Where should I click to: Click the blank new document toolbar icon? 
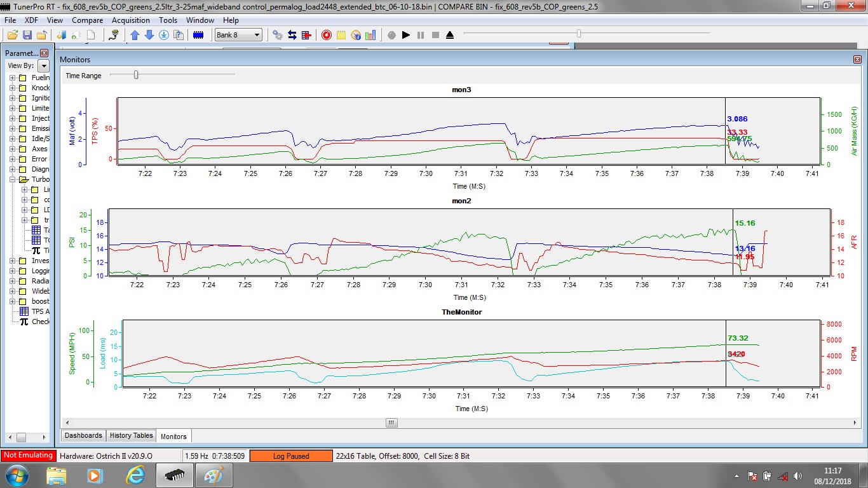click(91, 35)
